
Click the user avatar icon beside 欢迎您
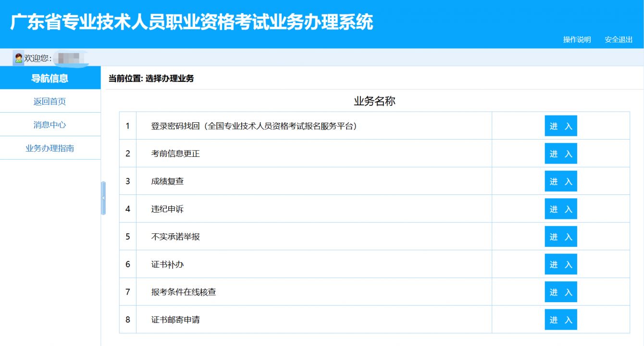18,58
